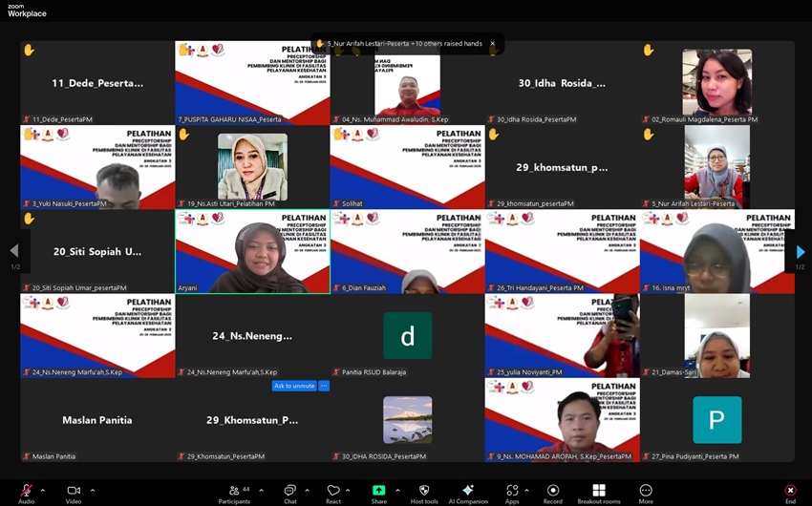Launch the AI Companion
812x506 pixels.
pos(468,490)
